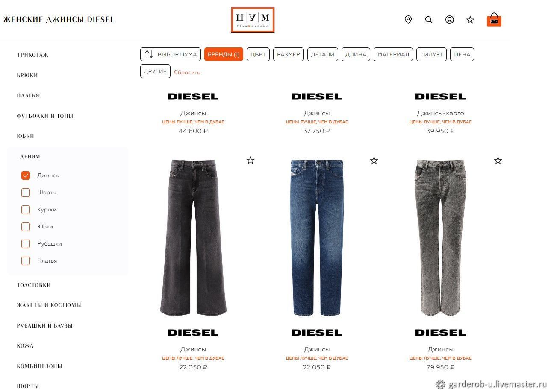The width and height of the screenshot is (551, 392).
Task: Add black wide-leg jeans to favorites
Action: pos(250,161)
